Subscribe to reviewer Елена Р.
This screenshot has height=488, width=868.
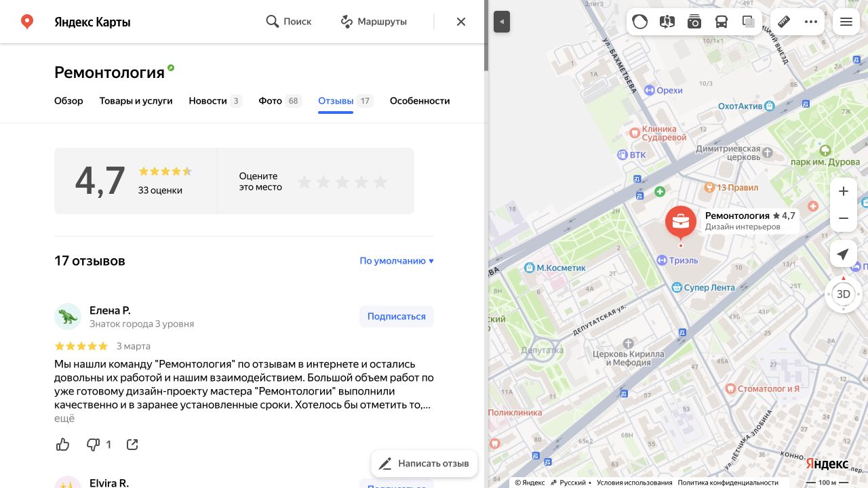pos(397,317)
